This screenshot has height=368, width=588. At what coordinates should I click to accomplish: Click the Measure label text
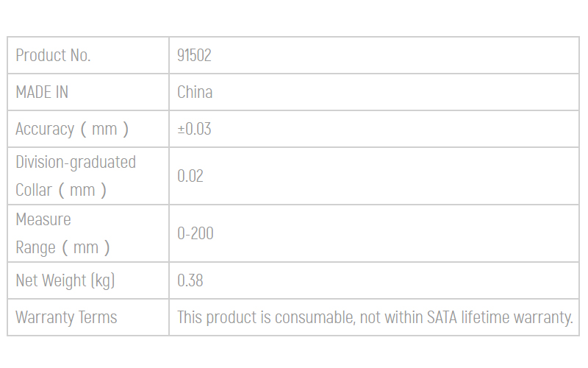[x=43, y=219]
